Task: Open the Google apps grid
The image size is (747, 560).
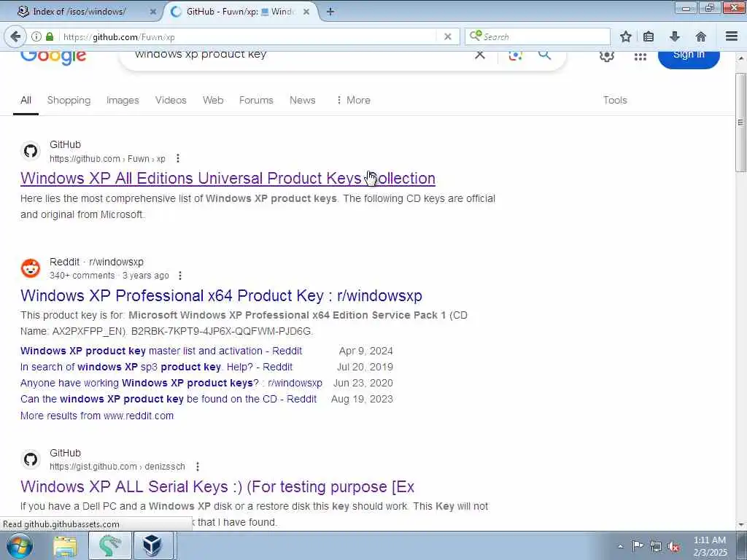Action: coord(640,57)
